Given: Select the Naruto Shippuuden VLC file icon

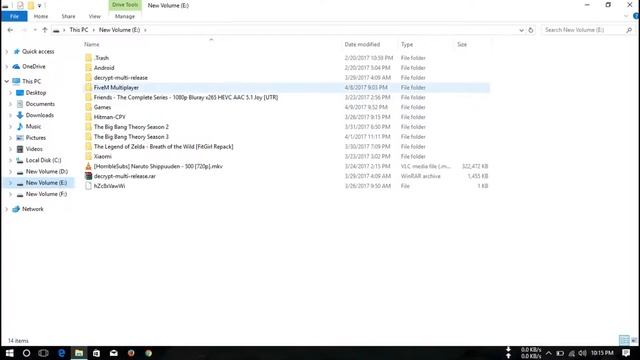Looking at the screenshot, I should (x=88, y=166).
